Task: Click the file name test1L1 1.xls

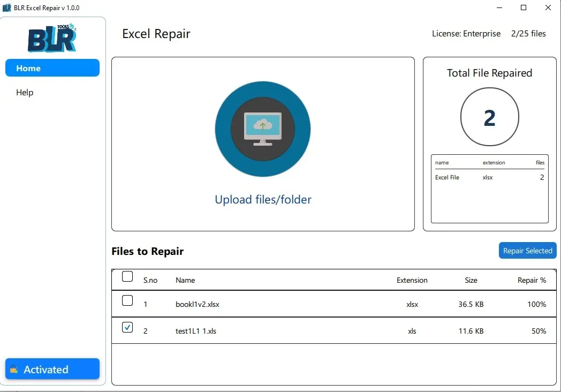Action: 196,331
